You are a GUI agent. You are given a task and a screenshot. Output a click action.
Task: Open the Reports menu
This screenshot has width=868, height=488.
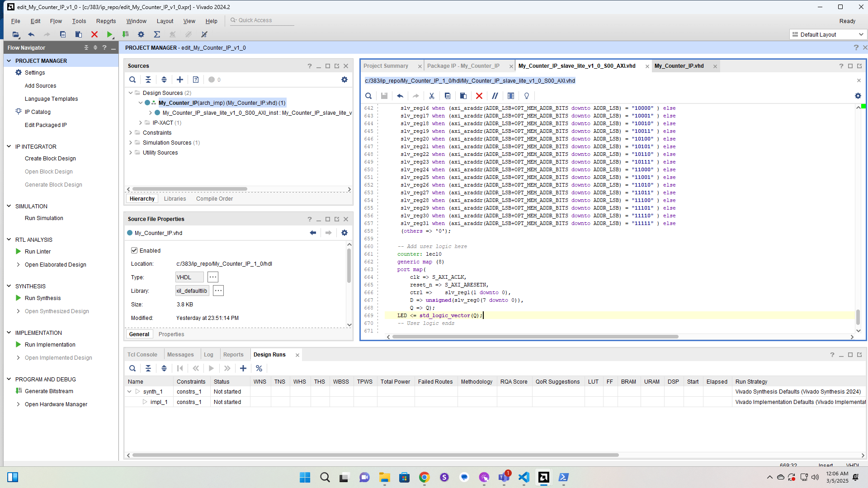[x=106, y=21]
